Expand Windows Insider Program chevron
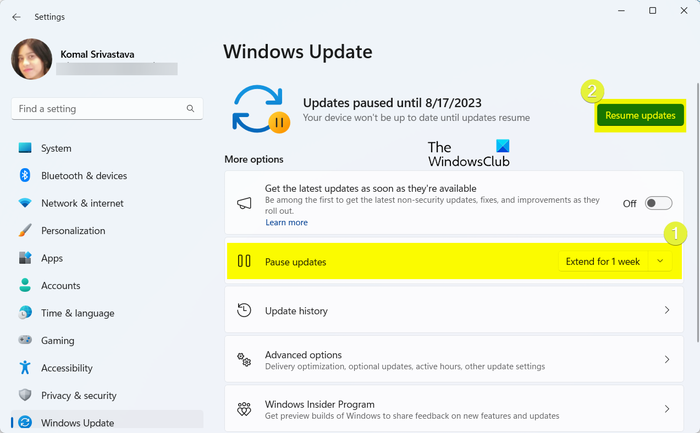 (667, 409)
